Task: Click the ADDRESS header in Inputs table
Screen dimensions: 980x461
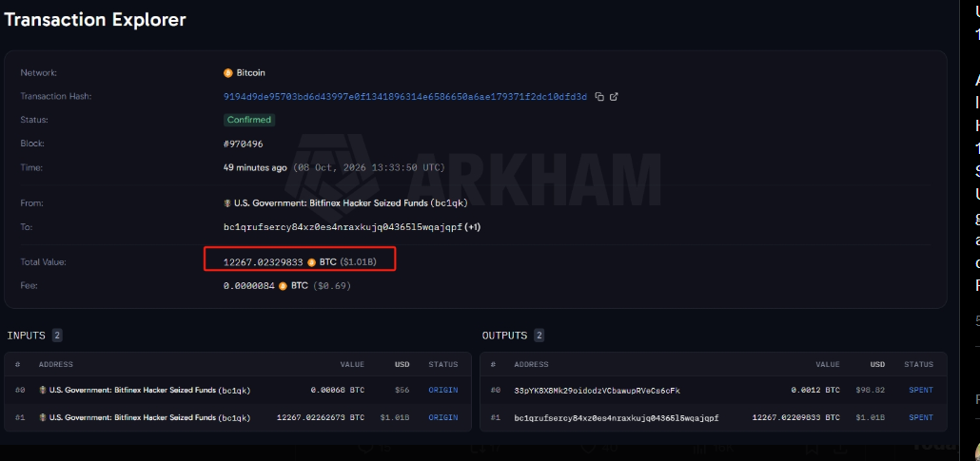Action: [x=55, y=364]
